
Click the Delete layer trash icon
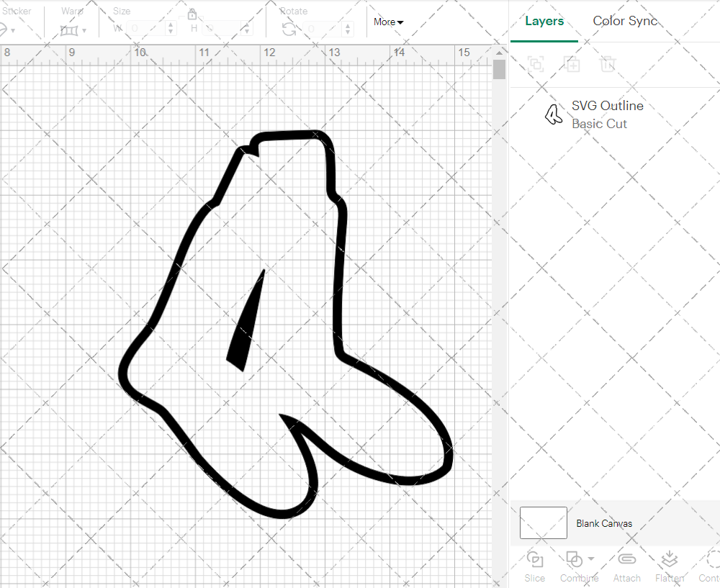(608, 64)
